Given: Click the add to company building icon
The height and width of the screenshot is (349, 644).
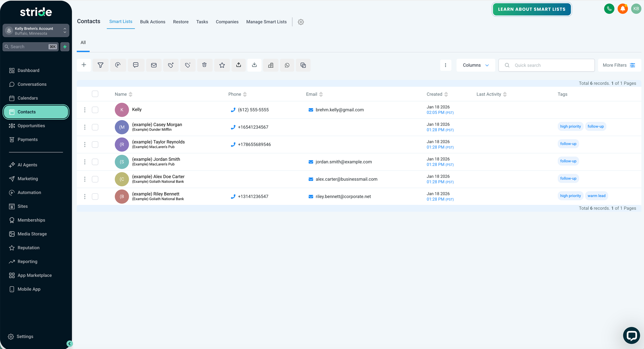Looking at the screenshot, I should [x=270, y=65].
